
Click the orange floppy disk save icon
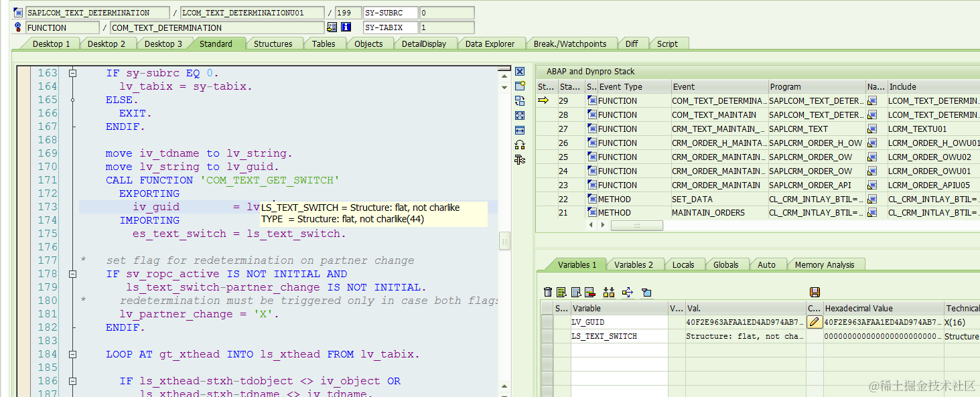click(x=815, y=292)
